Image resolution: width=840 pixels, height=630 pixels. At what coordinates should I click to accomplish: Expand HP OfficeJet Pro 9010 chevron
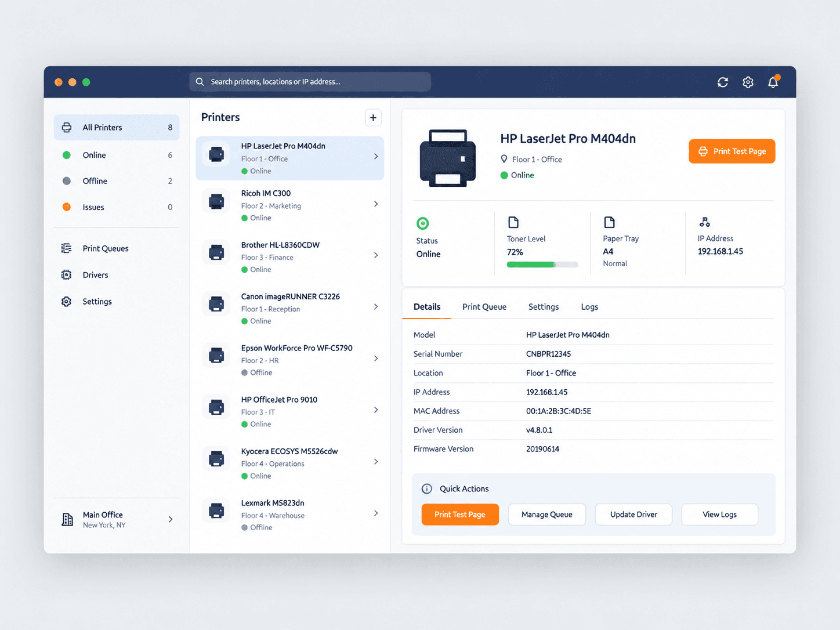click(x=376, y=410)
